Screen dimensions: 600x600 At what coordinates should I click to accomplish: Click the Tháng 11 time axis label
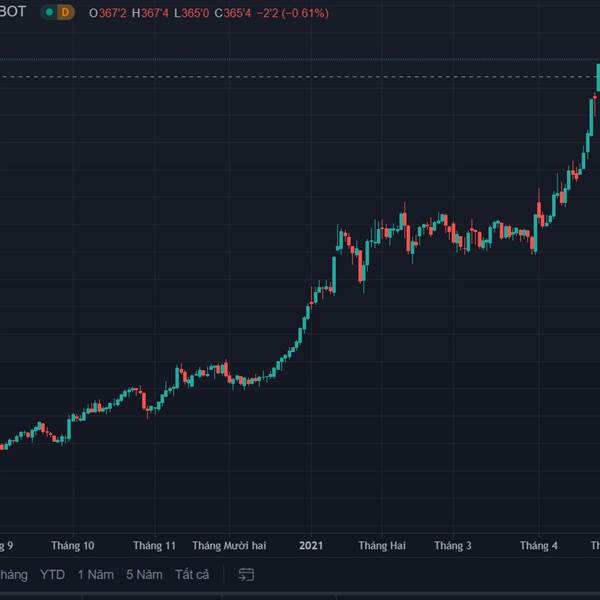pos(155,546)
